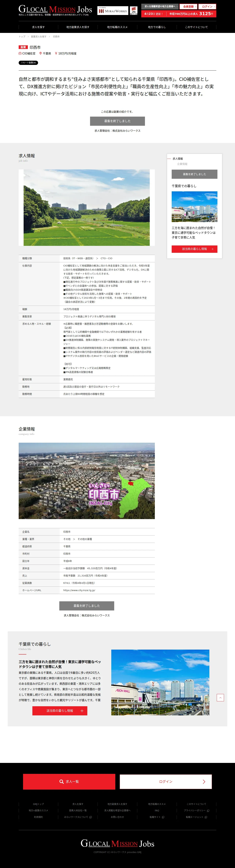
Task: Click the footer Glocal Mission Jobs logo
Action: 117,843
